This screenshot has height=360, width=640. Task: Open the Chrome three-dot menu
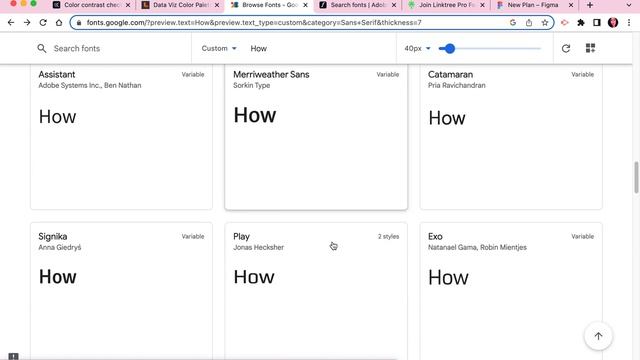click(629, 22)
